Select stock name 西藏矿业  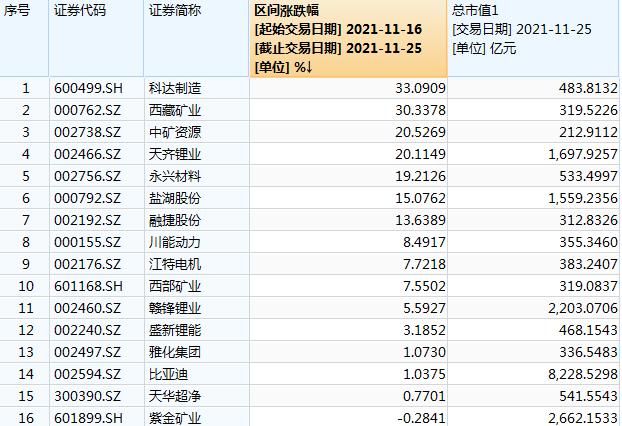(175, 110)
